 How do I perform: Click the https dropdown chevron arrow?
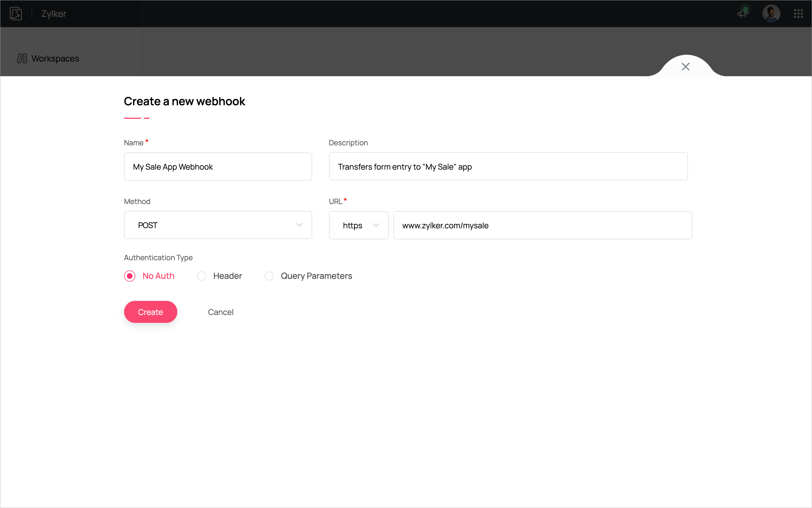pyautogui.click(x=376, y=225)
